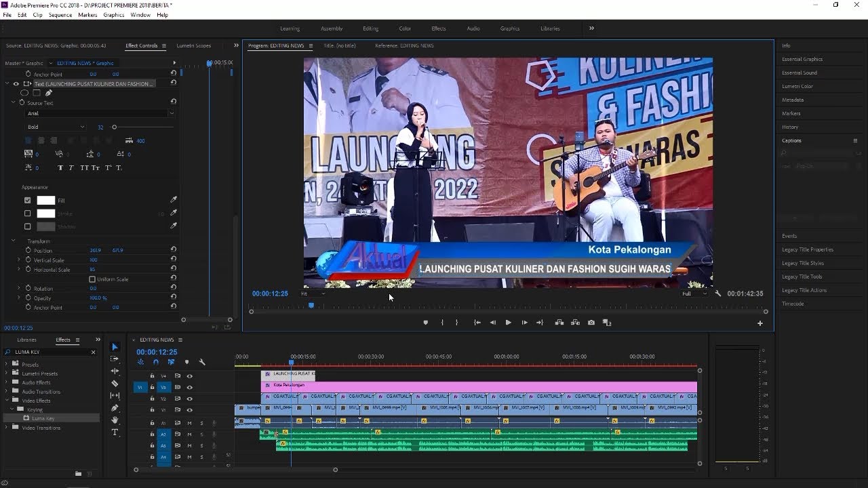Viewport: 868px width, 488px height.
Task: Toggle snap in timeline
Action: pyautogui.click(x=156, y=362)
